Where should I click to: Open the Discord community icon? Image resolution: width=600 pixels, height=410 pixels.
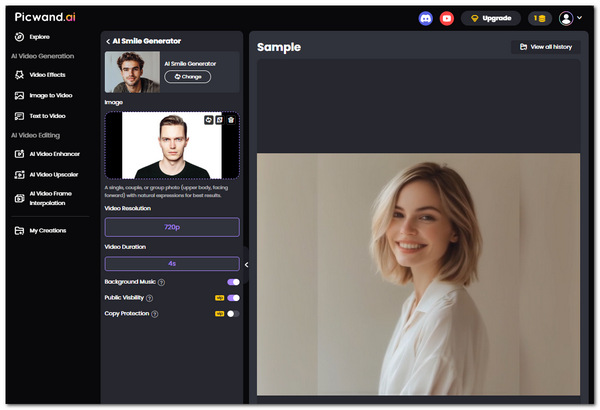[427, 18]
